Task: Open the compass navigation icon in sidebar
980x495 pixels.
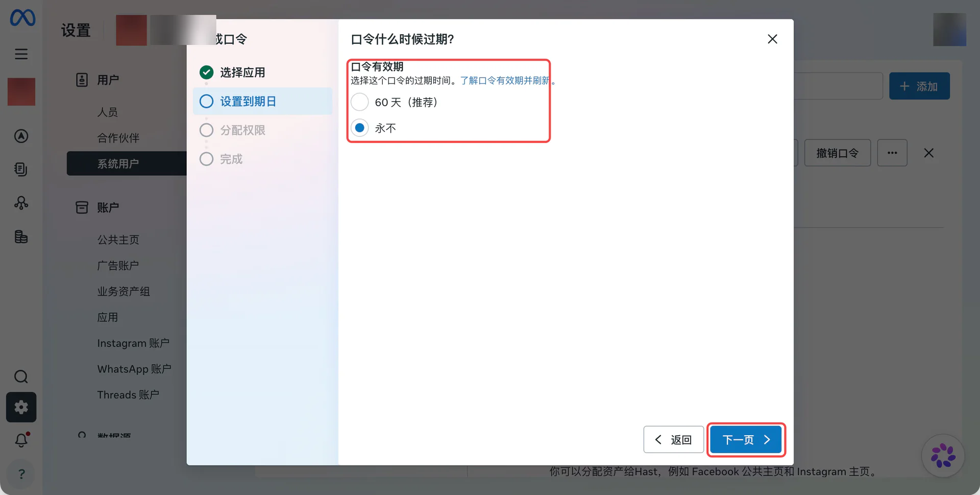Action: [21, 136]
